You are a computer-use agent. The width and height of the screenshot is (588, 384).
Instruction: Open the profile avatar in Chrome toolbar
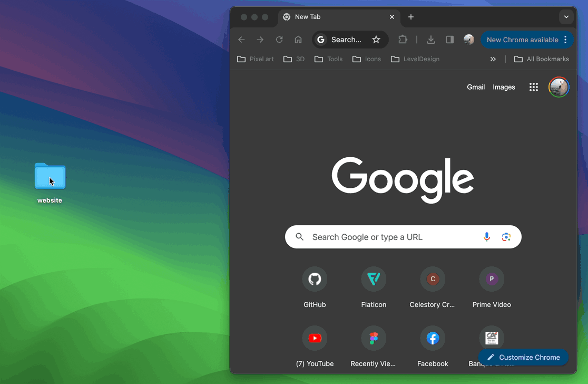pyautogui.click(x=469, y=40)
